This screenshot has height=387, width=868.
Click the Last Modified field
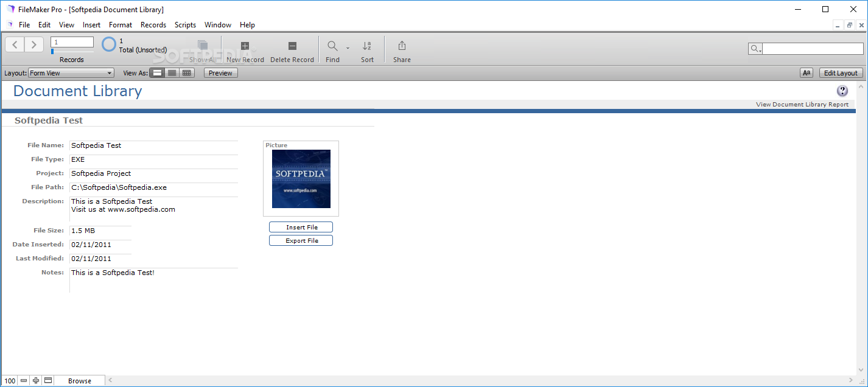100,259
